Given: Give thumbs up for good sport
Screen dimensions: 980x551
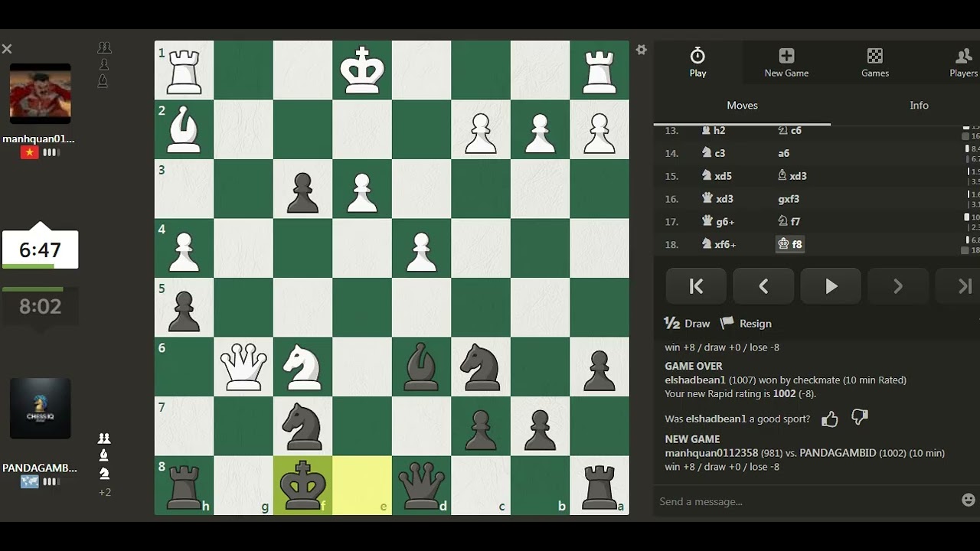Looking at the screenshot, I should point(830,419).
